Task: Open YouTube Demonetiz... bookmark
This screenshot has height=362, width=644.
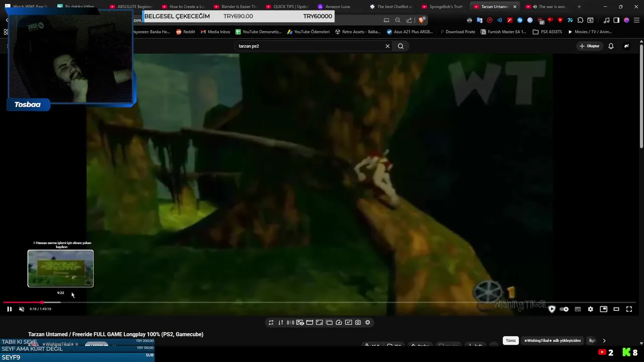Action: point(259,32)
